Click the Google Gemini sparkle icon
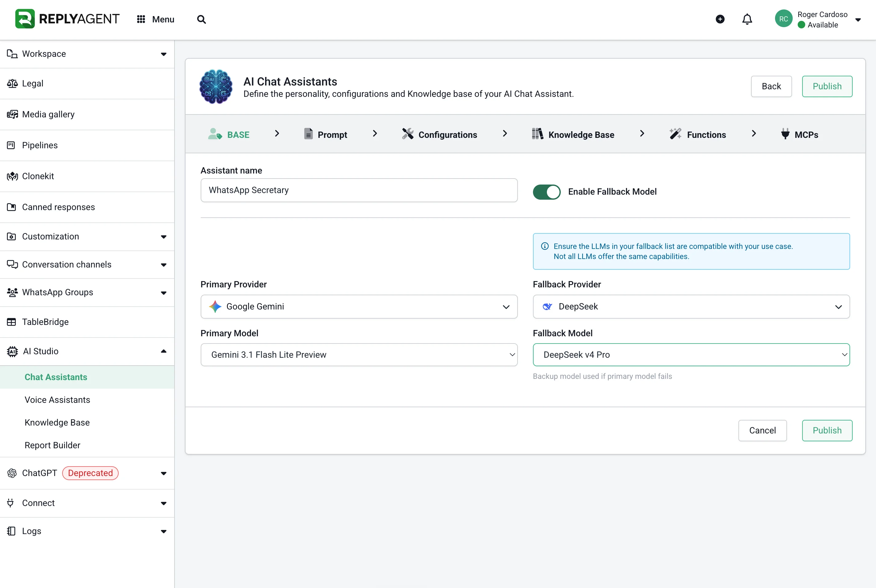Image resolution: width=876 pixels, height=588 pixels. click(x=215, y=306)
